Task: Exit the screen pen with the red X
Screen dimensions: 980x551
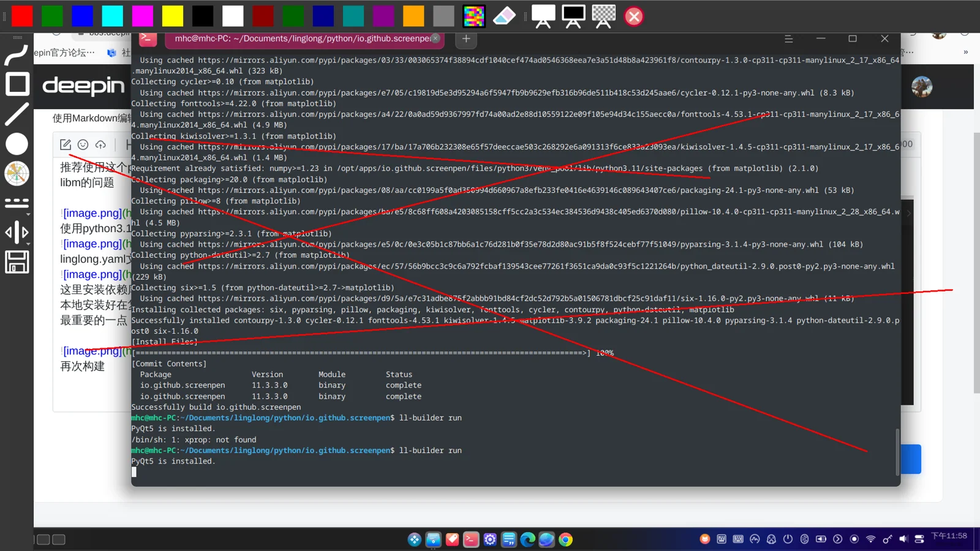Action: click(634, 17)
